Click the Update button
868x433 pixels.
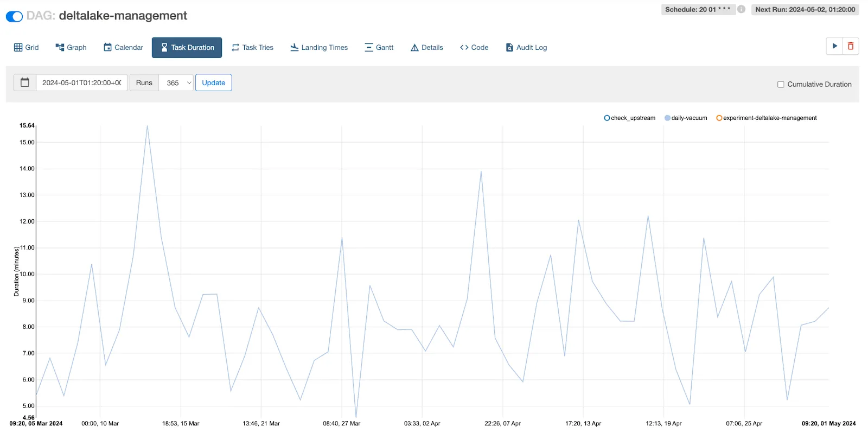pyautogui.click(x=213, y=83)
